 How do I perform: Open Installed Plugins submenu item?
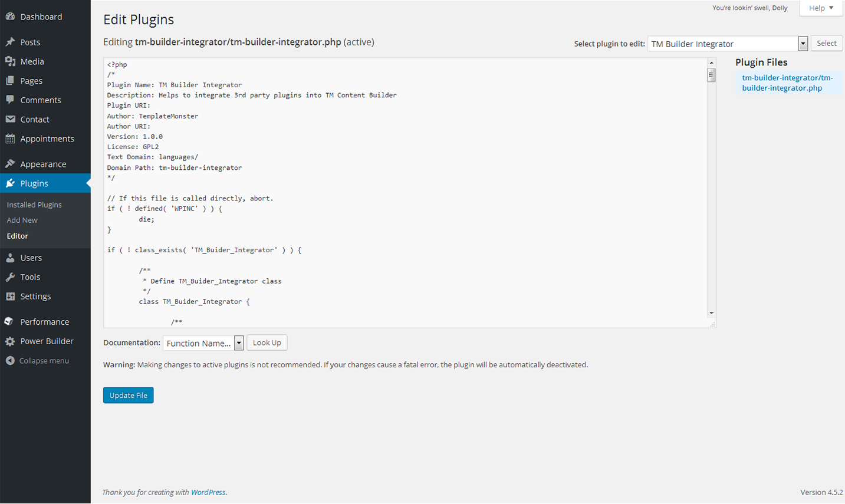coord(34,205)
